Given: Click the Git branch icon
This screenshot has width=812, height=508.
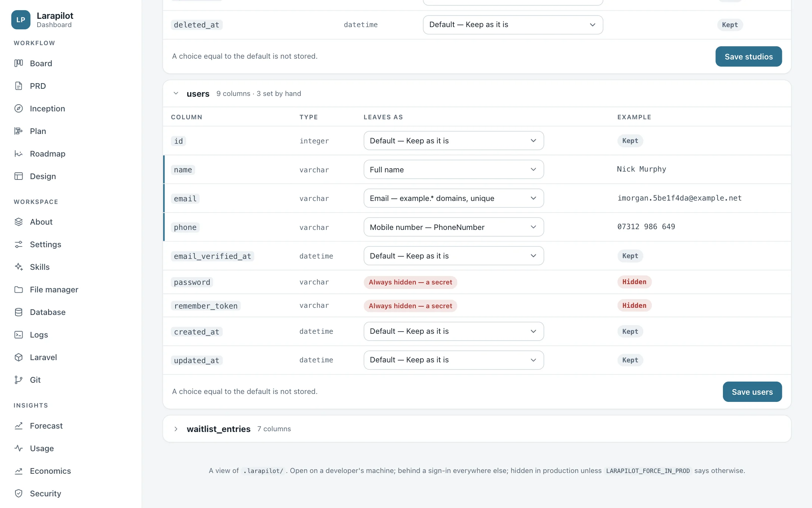Looking at the screenshot, I should 18,380.
